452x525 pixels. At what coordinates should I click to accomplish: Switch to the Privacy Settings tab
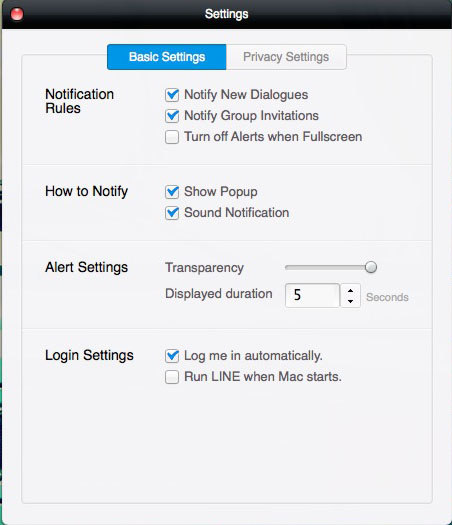286,57
